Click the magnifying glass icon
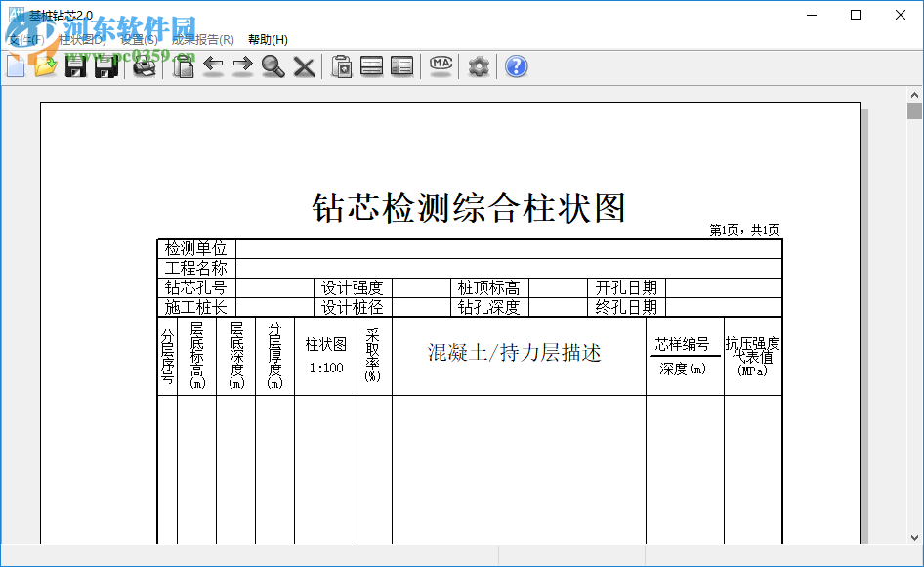 (273, 66)
